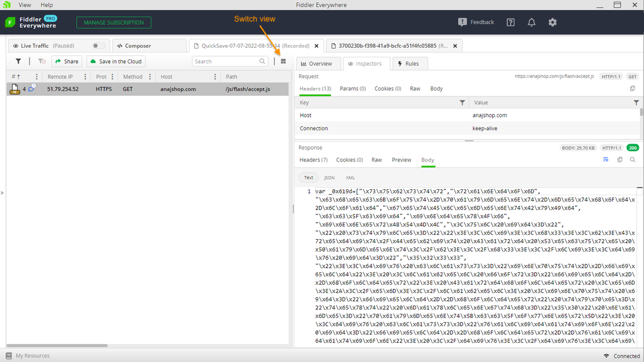Select XML format for response body
Viewport: 644px width, 362px height.
(350, 178)
